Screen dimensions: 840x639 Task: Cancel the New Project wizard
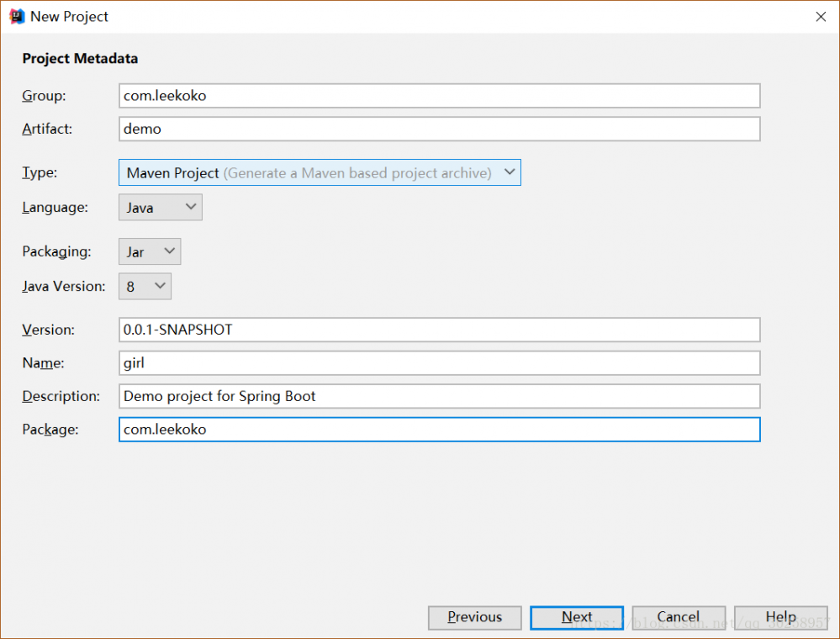point(678,617)
